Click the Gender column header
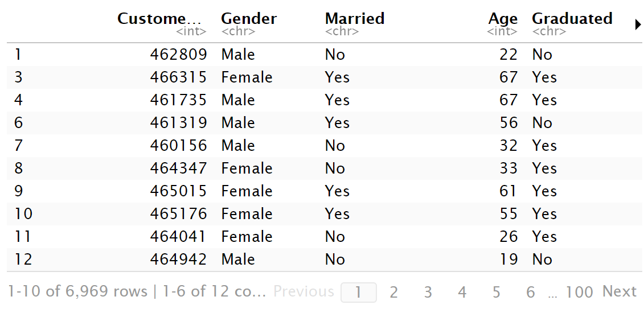The image size is (644, 317). (249, 18)
